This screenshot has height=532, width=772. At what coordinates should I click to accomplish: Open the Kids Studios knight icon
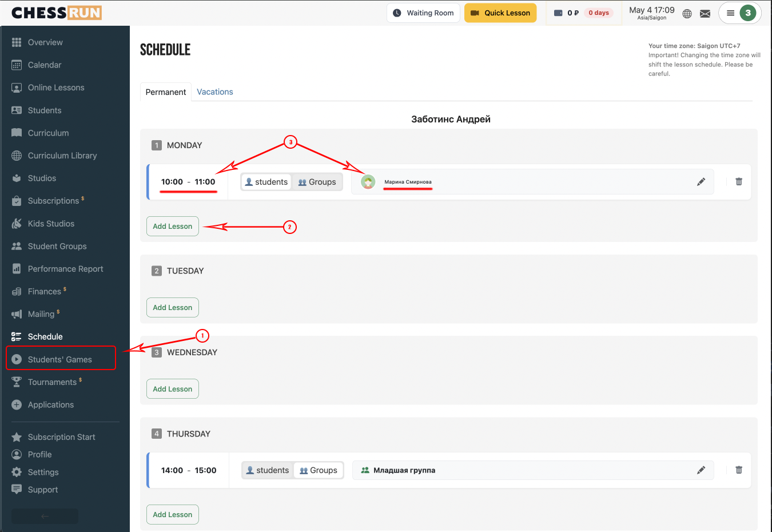click(x=17, y=224)
